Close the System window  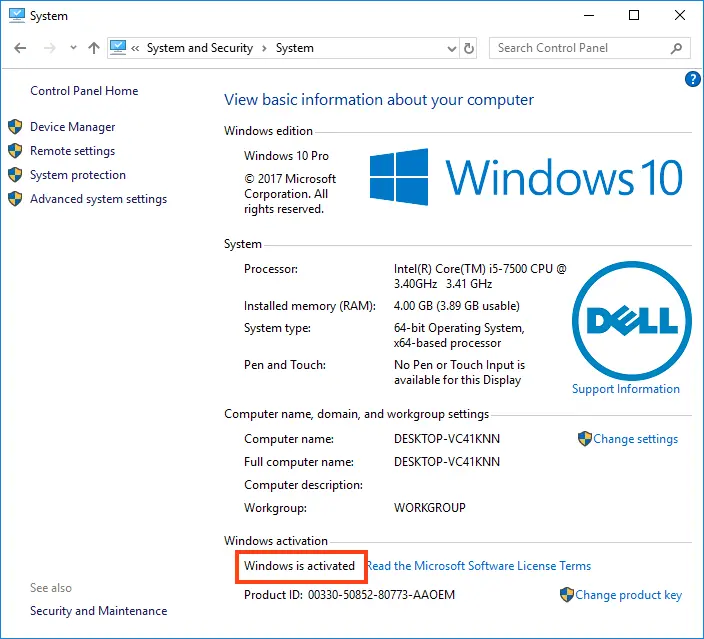(680, 15)
